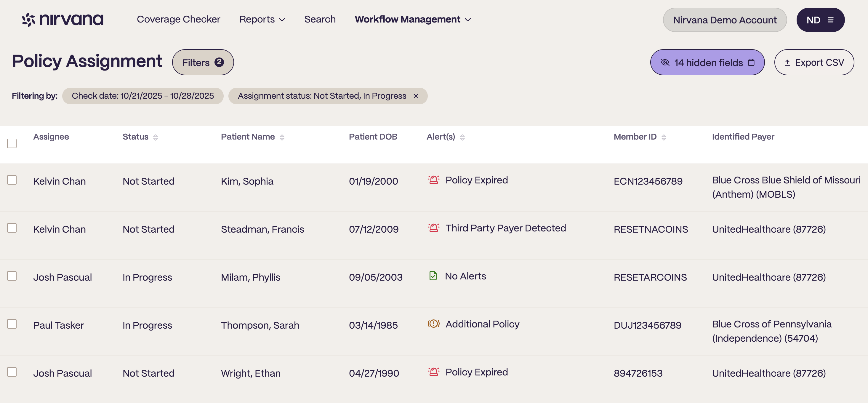Image resolution: width=868 pixels, height=403 pixels.
Task: Open the Search page
Action: click(320, 20)
